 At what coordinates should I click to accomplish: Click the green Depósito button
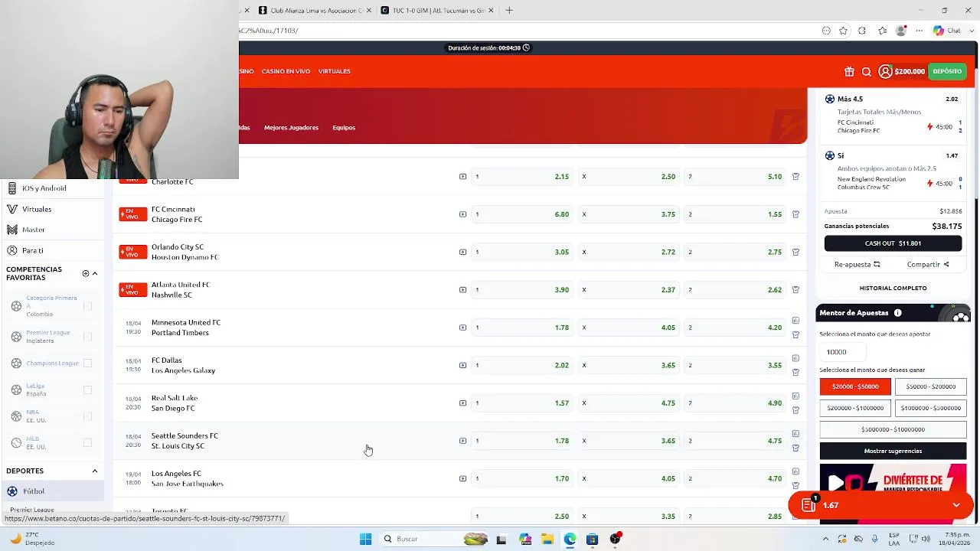click(x=947, y=71)
